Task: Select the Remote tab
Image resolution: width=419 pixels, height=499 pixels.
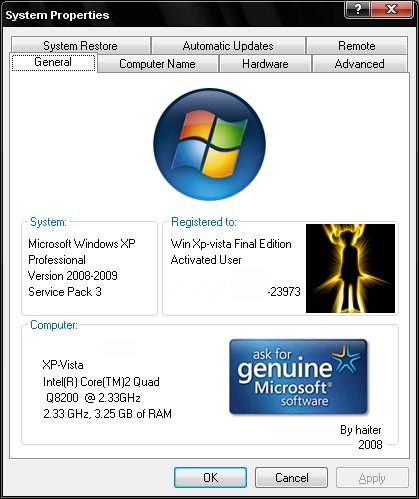Action: tap(357, 46)
